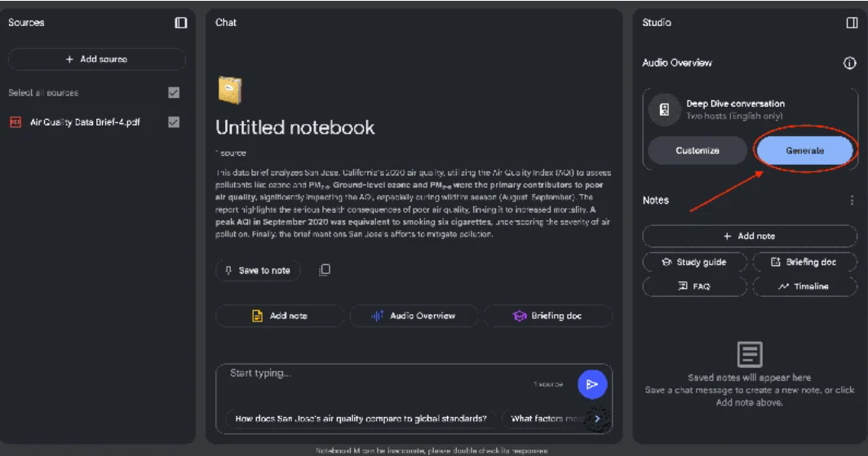The image size is (868, 456).
Task: Generate a Timeline note
Action: [x=804, y=286]
